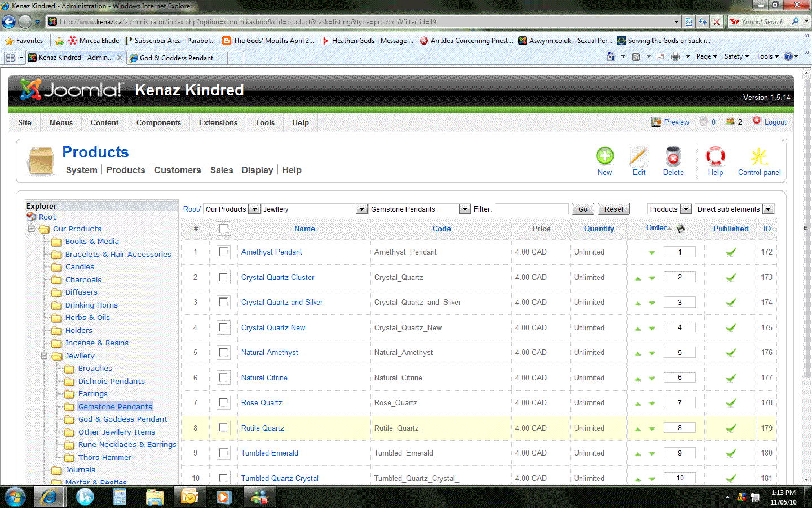Check the Amethyst Pendant row checkbox
Image resolution: width=812 pixels, height=508 pixels.
(x=224, y=252)
